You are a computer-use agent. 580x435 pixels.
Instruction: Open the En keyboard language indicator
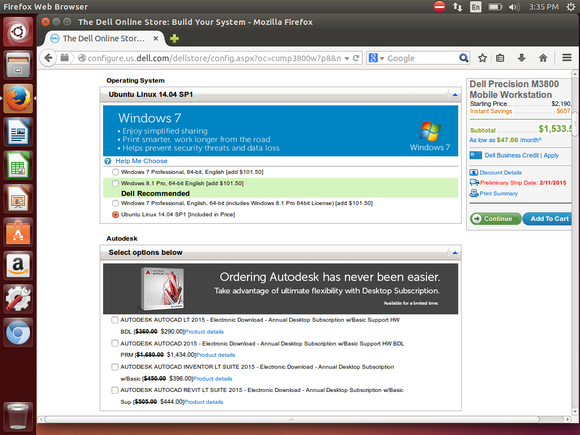(x=476, y=7)
